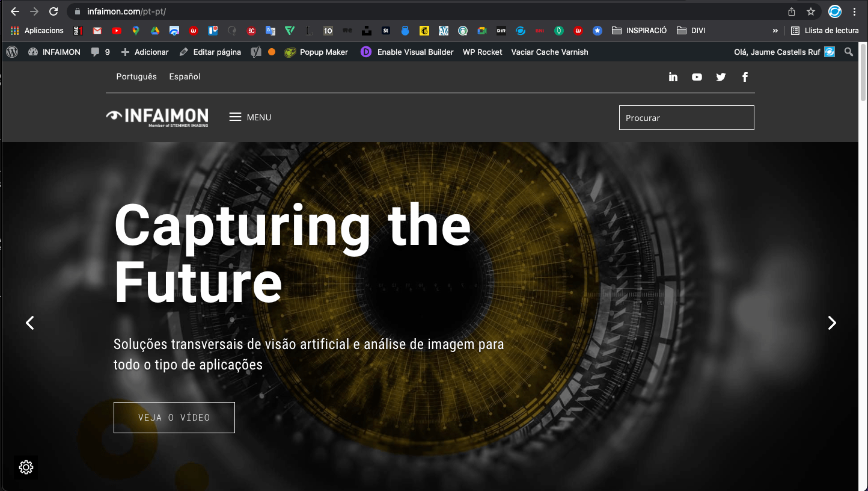
Task: Open the DIVI bookmarks folder
Action: point(691,30)
